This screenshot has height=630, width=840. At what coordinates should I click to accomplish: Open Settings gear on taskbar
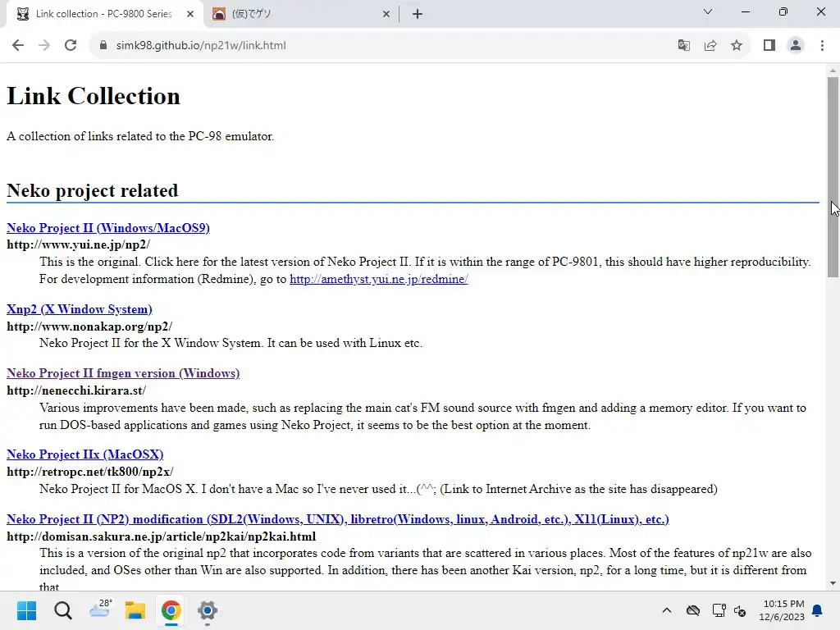click(208, 610)
